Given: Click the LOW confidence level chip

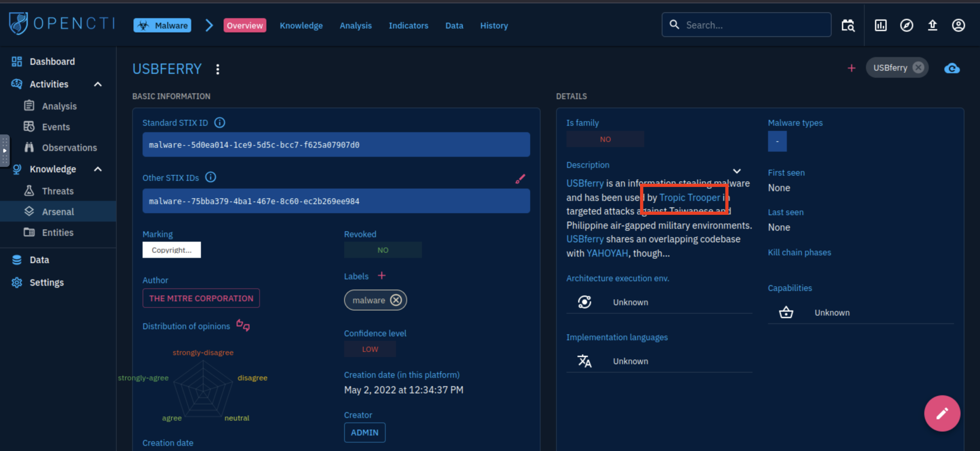Looking at the screenshot, I should [370, 349].
